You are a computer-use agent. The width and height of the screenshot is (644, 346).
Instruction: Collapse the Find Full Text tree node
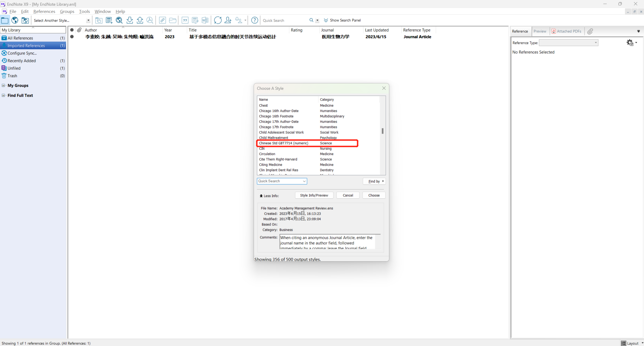pyautogui.click(x=3, y=95)
